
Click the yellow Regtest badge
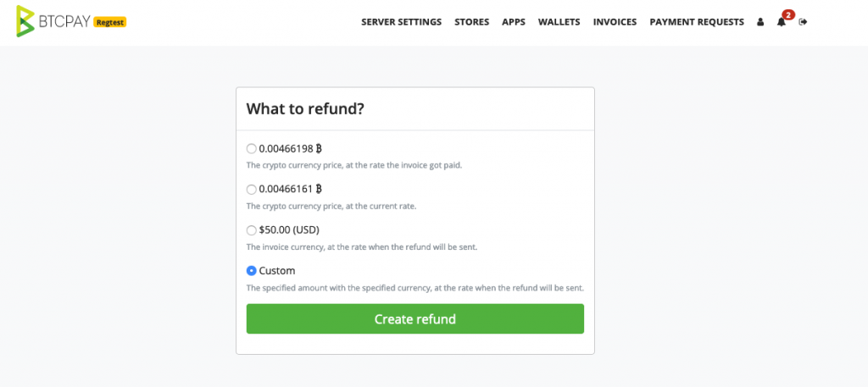[x=110, y=22]
